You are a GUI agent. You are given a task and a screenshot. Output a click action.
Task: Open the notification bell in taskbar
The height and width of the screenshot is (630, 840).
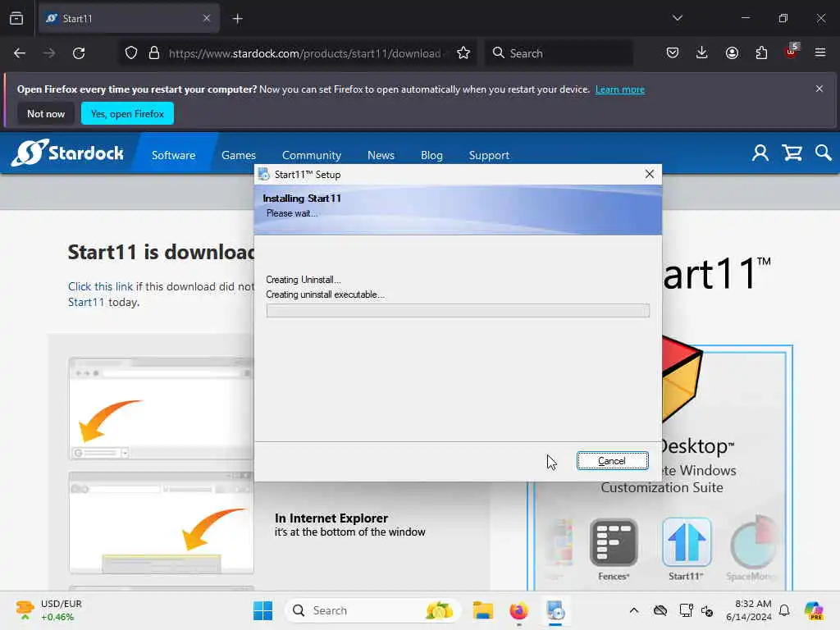(x=784, y=610)
